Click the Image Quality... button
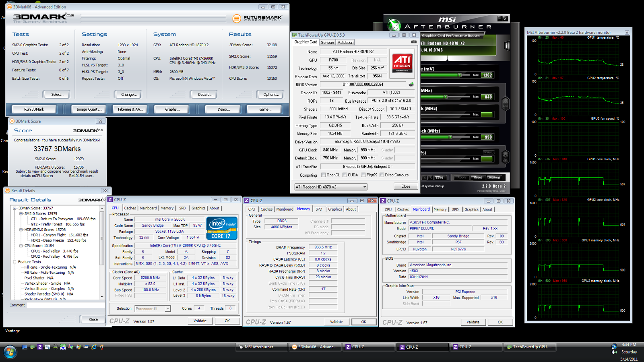Image resolution: width=644 pixels, height=362 pixels. coord(89,109)
